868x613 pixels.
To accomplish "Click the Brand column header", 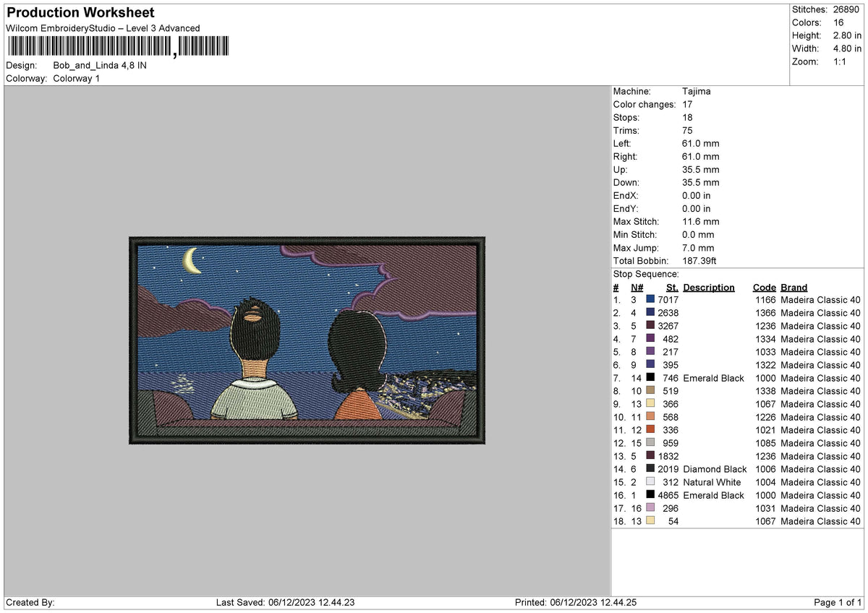I will 794,287.
